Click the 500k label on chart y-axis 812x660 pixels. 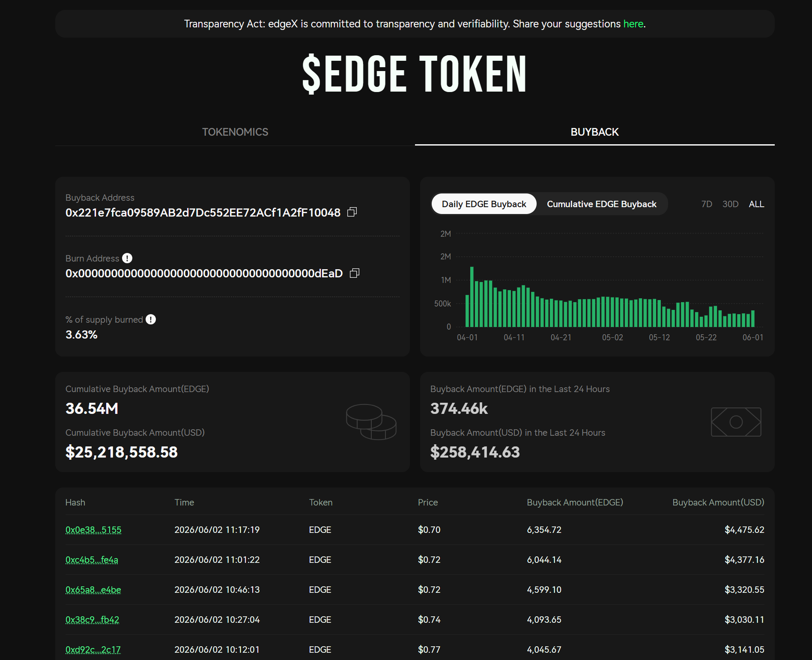[442, 303]
